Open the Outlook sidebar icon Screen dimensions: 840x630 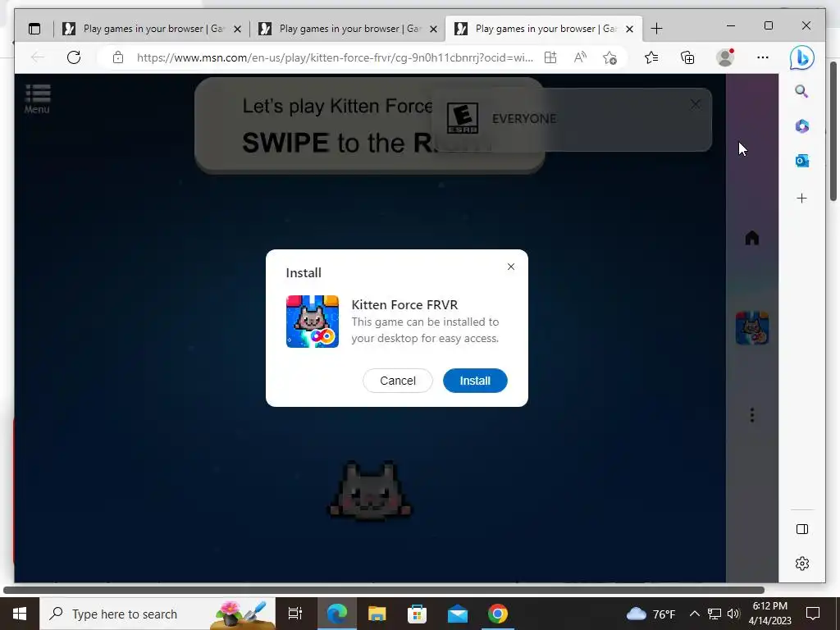(802, 161)
